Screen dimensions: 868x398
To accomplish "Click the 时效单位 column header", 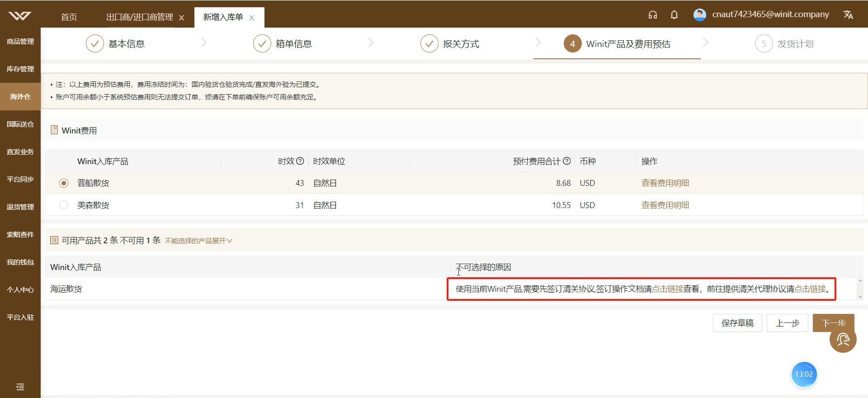I will click(x=329, y=161).
